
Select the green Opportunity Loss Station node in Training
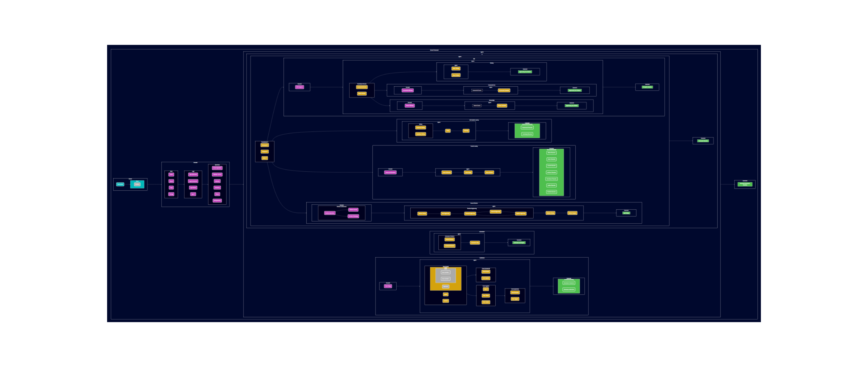(x=525, y=72)
